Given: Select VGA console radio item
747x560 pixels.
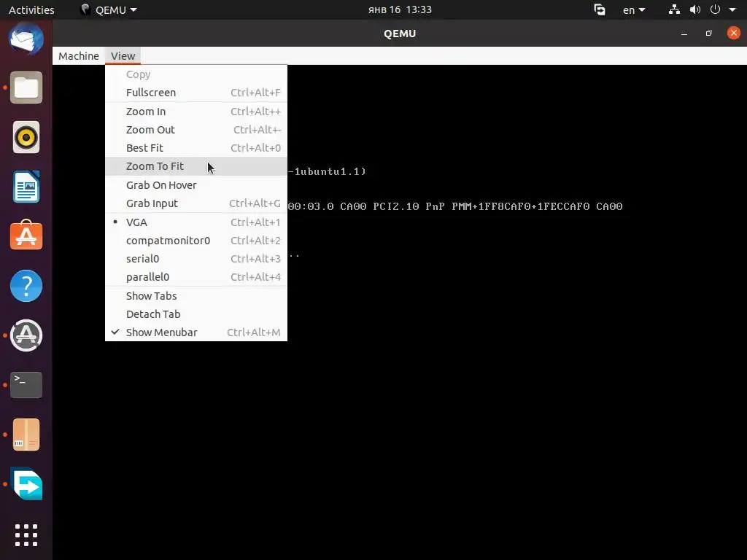Looking at the screenshot, I should point(196,222).
